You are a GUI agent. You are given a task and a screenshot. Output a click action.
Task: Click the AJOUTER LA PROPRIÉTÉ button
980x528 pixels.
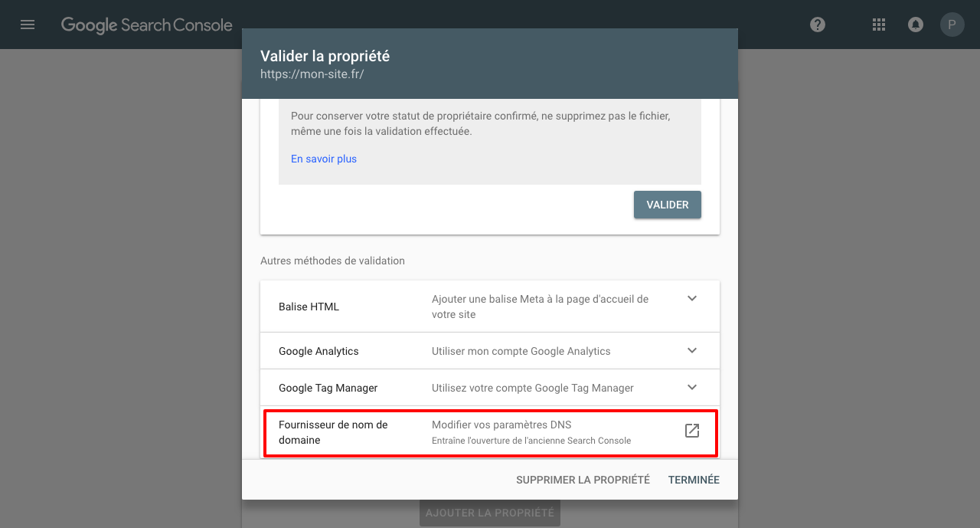click(490, 513)
